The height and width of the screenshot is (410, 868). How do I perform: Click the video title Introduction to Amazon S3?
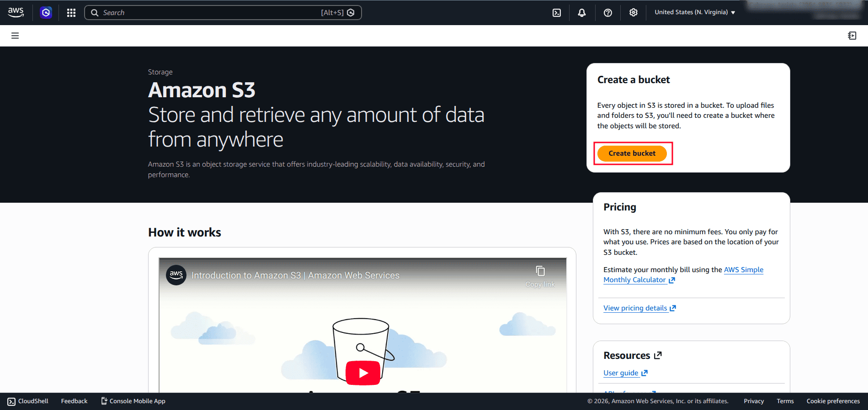pyautogui.click(x=295, y=275)
